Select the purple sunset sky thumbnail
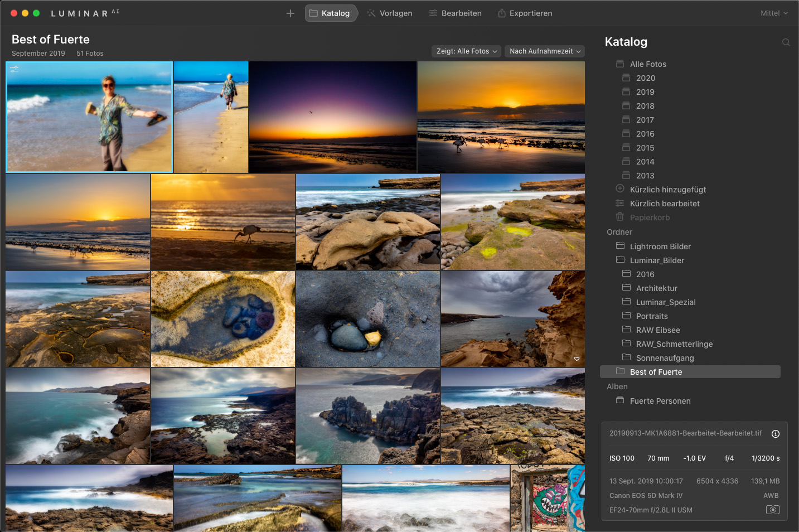This screenshot has width=799, height=532. click(x=332, y=117)
